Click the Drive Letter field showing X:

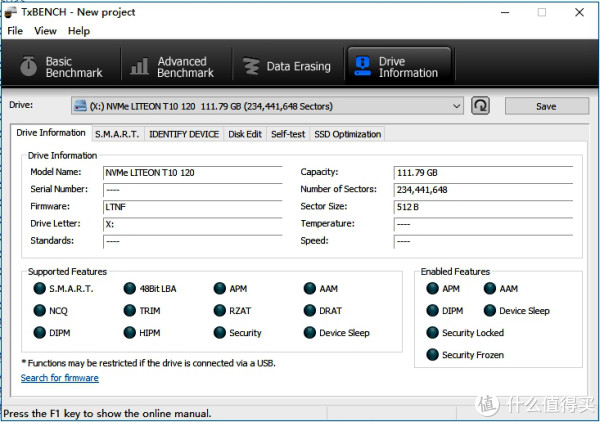[x=193, y=224]
